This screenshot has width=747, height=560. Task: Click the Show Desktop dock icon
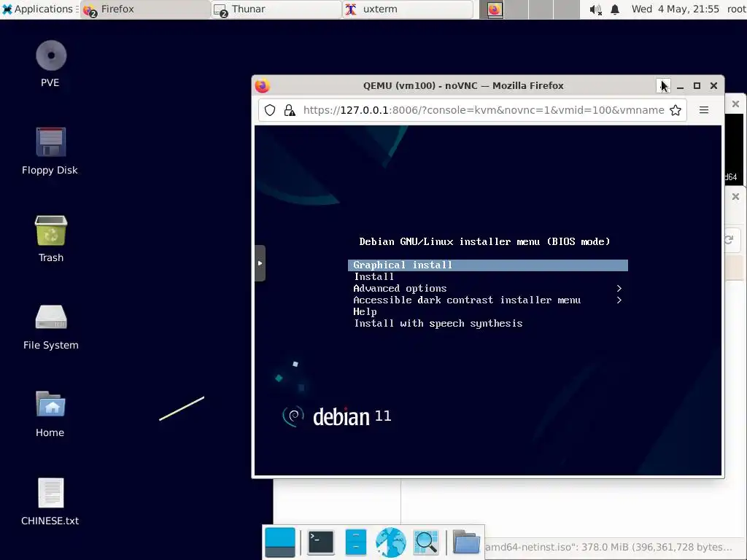pyautogui.click(x=280, y=542)
